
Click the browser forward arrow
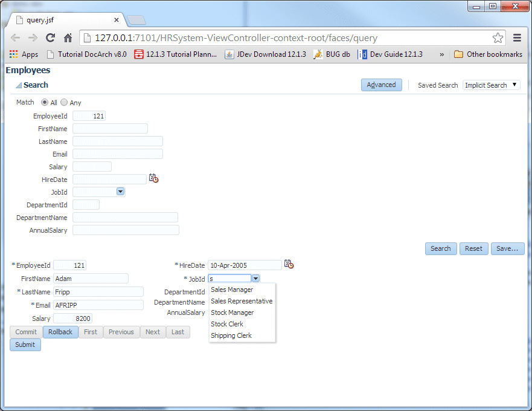(x=33, y=37)
